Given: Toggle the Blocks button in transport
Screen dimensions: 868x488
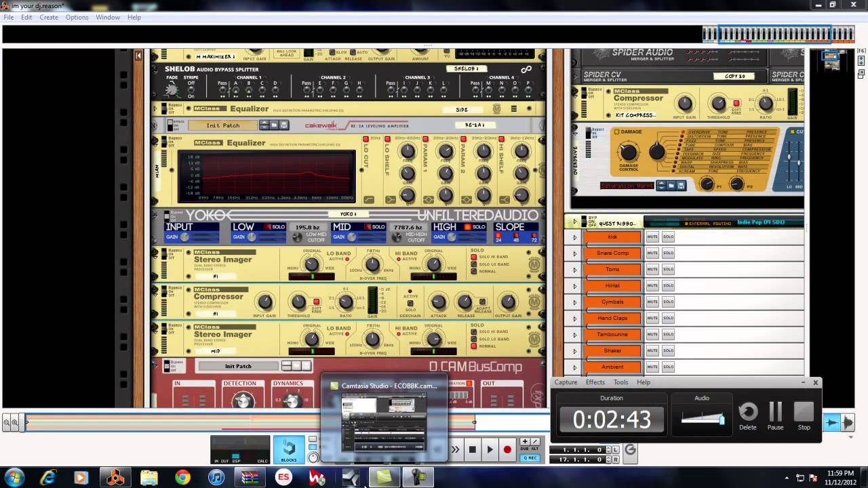Looking at the screenshot, I should (289, 450).
